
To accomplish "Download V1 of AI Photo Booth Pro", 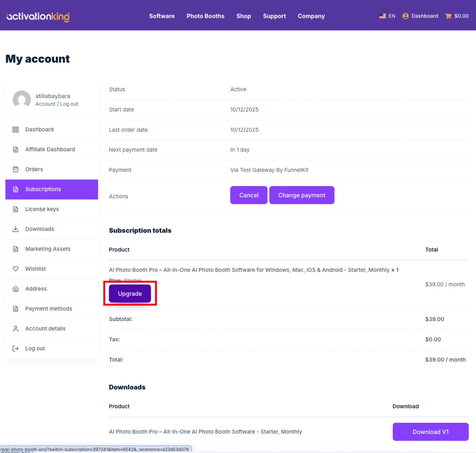I will click(430, 432).
